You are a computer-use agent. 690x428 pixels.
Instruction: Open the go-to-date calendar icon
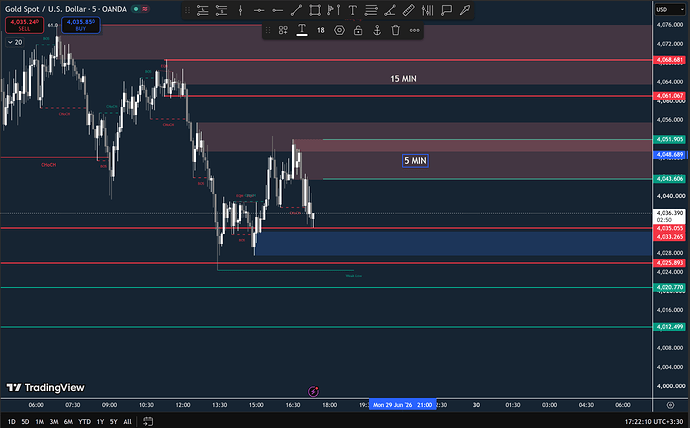point(148,421)
